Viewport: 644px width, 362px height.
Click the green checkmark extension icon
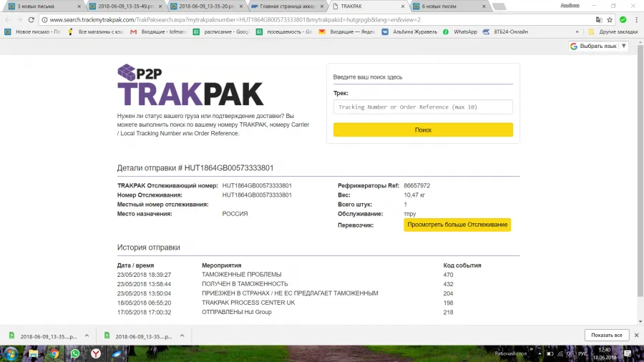pos(623,20)
